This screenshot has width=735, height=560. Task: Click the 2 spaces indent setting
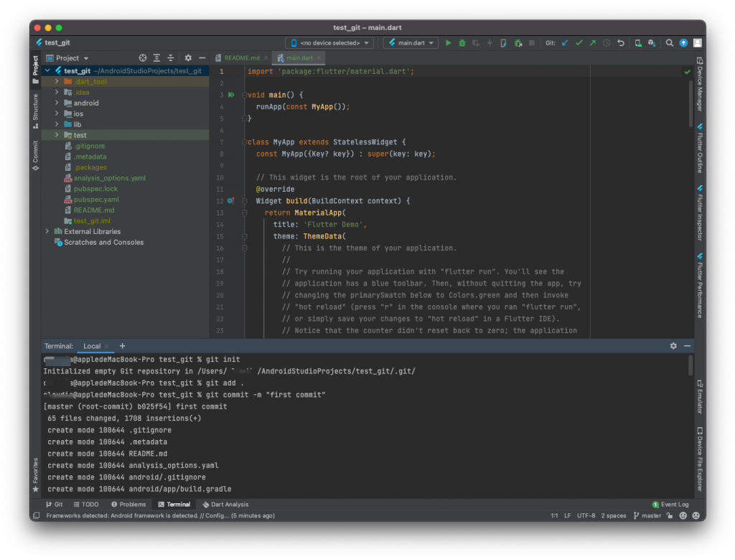click(614, 515)
